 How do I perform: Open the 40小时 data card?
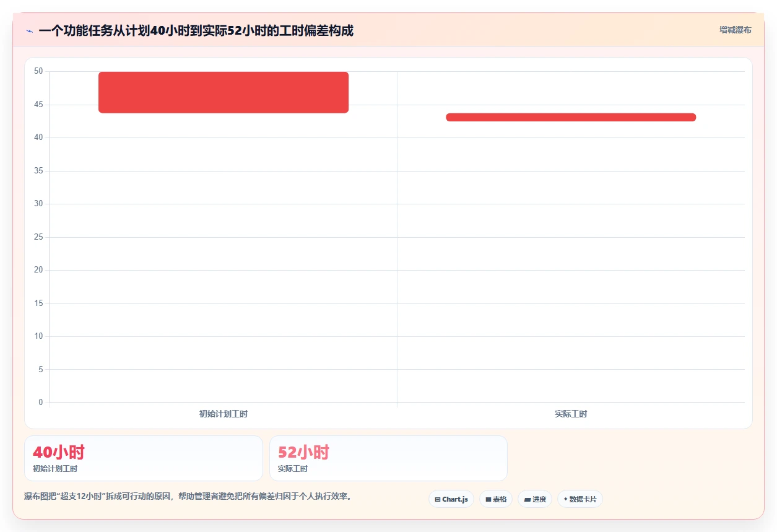[x=144, y=458]
